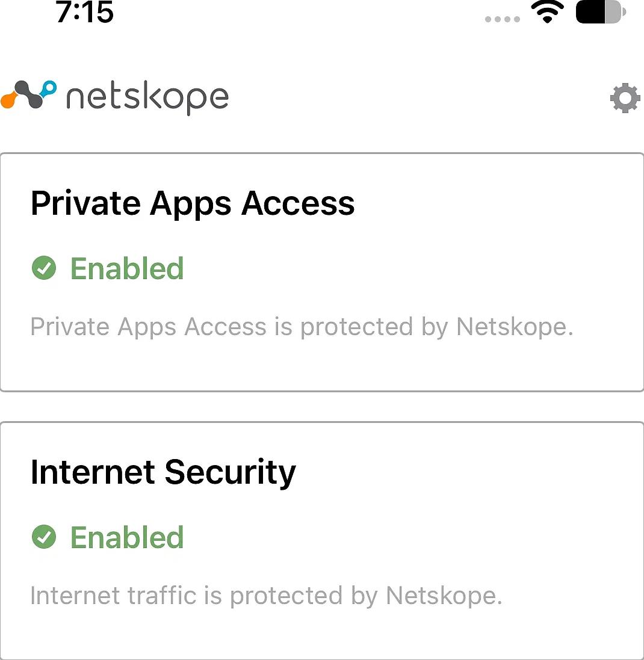Tap the battery indicator icon
Image resolution: width=644 pixels, height=660 pixels.
(x=601, y=12)
